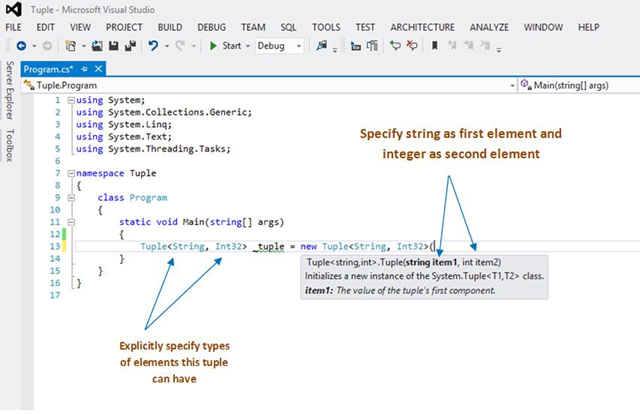Pin the Program.cs tab
The width and height of the screenshot is (640, 414).
coord(84,70)
